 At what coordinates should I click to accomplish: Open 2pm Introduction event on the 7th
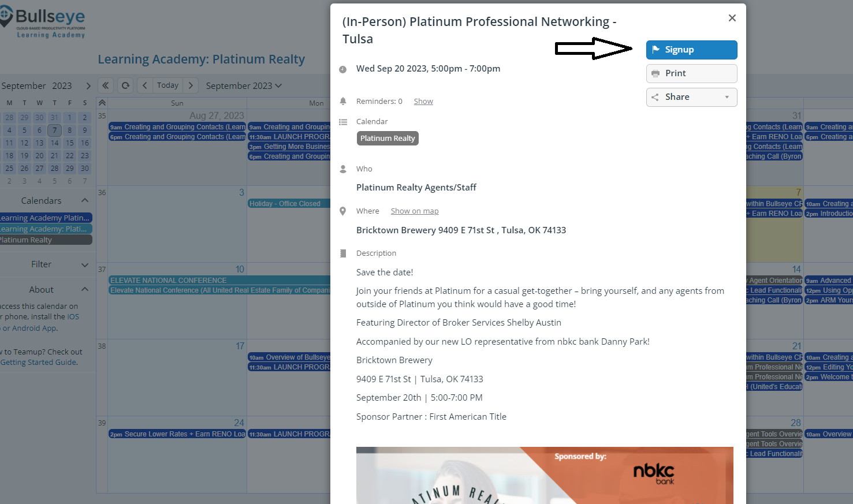828,214
